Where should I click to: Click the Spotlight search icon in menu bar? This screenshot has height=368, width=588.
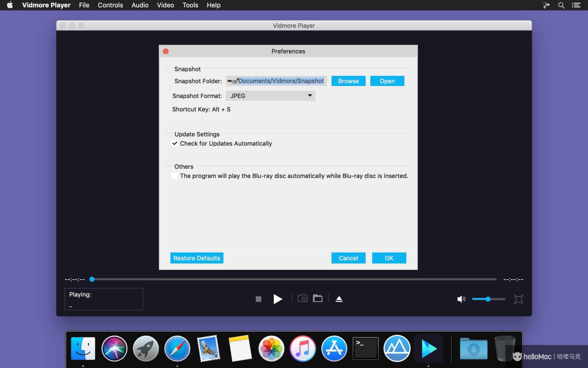561,5
